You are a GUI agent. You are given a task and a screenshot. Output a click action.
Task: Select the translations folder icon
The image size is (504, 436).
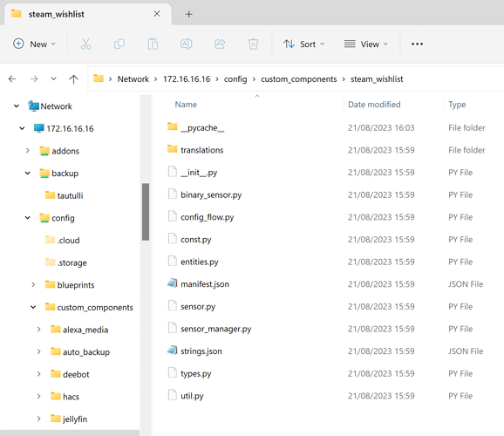[173, 149]
